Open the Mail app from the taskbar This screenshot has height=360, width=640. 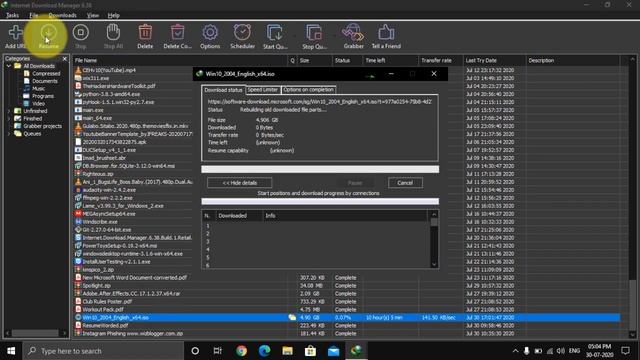(x=333, y=351)
